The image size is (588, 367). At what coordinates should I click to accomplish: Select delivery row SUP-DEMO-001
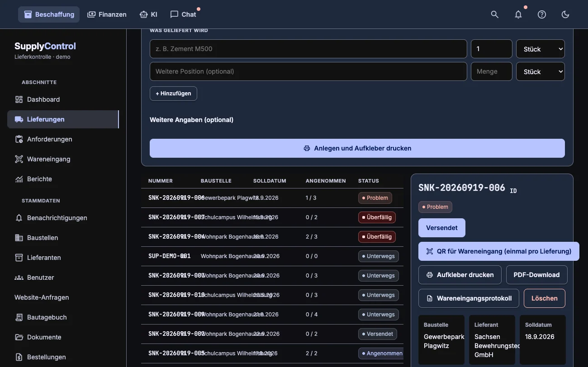[x=272, y=256]
